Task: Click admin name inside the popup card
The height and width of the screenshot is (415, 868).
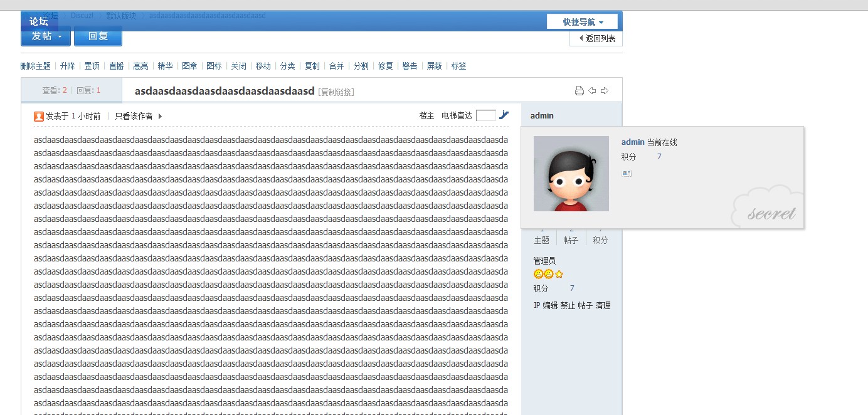Action: tap(633, 142)
